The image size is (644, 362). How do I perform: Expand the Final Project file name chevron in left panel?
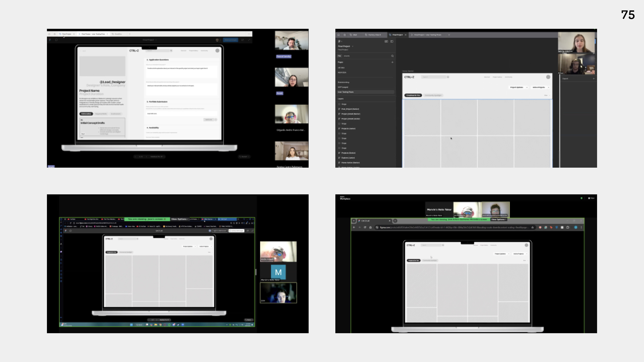pos(353,46)
